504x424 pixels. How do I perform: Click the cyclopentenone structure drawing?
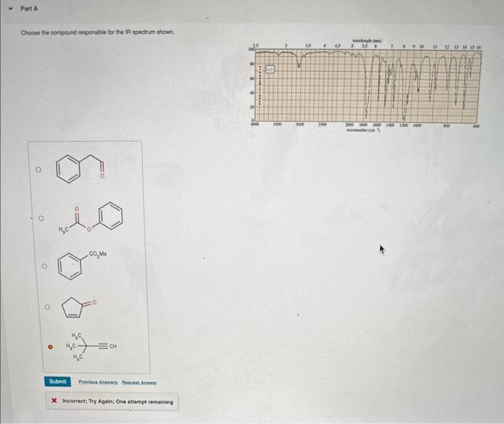(x=79, y=307)
